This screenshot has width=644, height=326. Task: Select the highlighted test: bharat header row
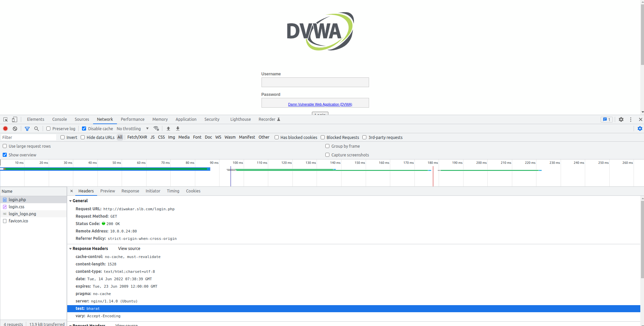point(354,309)
